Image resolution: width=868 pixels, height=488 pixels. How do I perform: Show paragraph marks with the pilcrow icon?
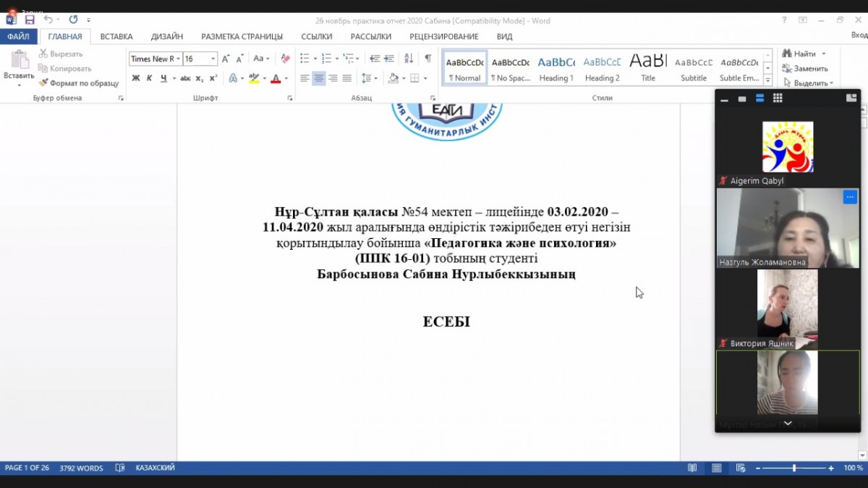427,59
